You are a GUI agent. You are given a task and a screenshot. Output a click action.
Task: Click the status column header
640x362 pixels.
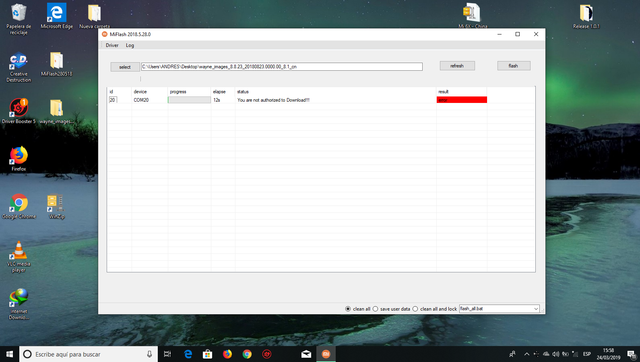(x=243, y=92)
